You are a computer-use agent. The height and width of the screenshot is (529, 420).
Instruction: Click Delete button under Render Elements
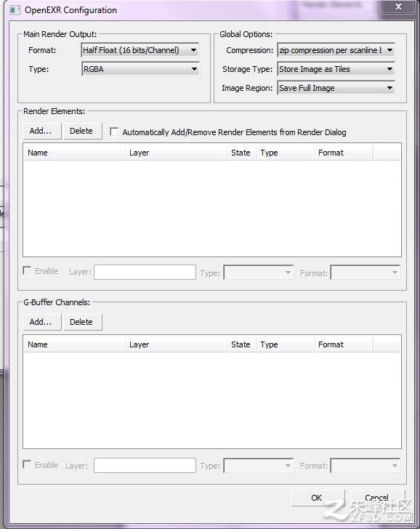[x=83, y=131]
